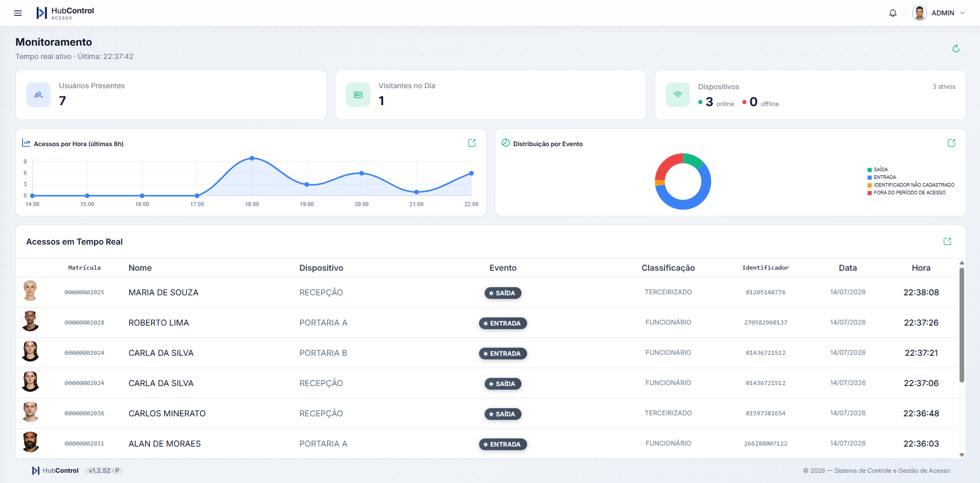Click the version tag v1.2.52 · P
980x483 pixels.
104,470
